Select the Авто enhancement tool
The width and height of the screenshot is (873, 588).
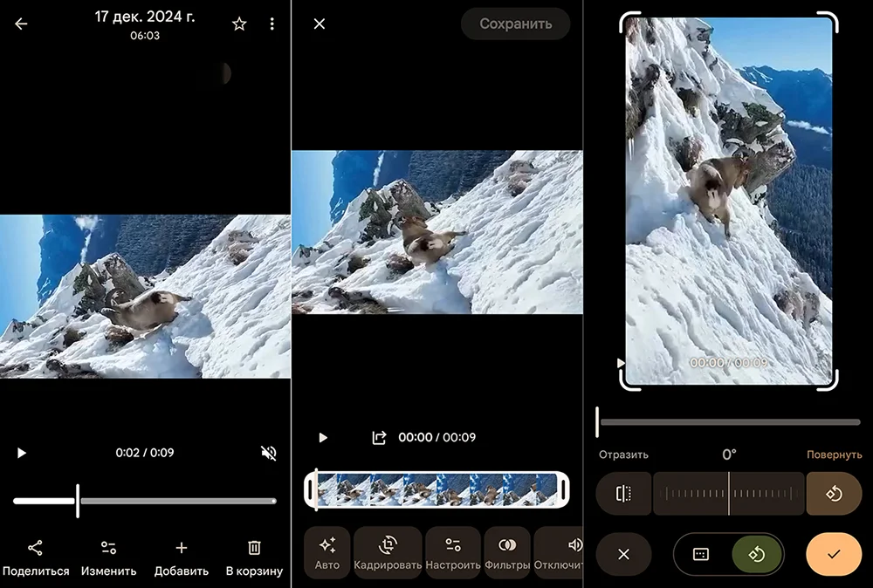click(327, 552)
